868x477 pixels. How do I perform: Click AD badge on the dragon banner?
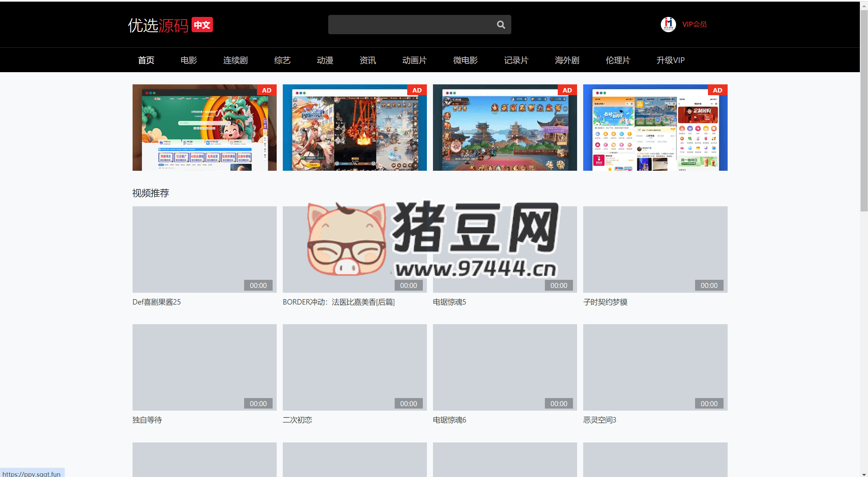[x=267, y=90]
